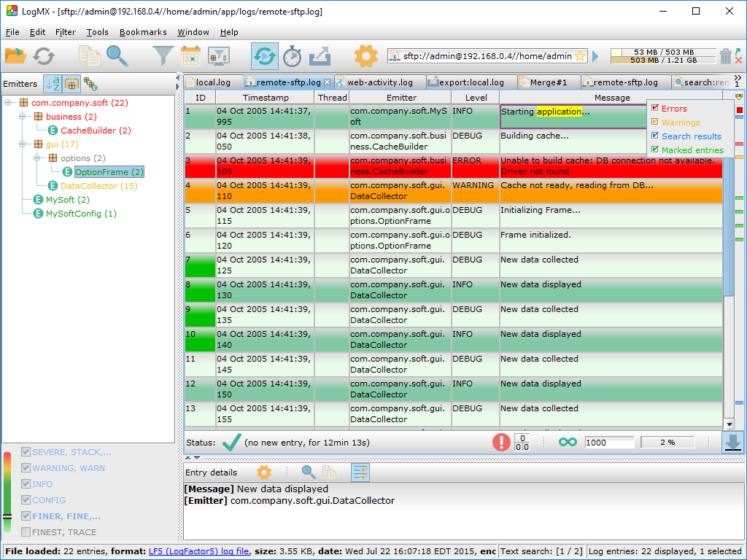The image size is (747, 560).
Task: Click the green status checkmark icon
Action: 231,442
